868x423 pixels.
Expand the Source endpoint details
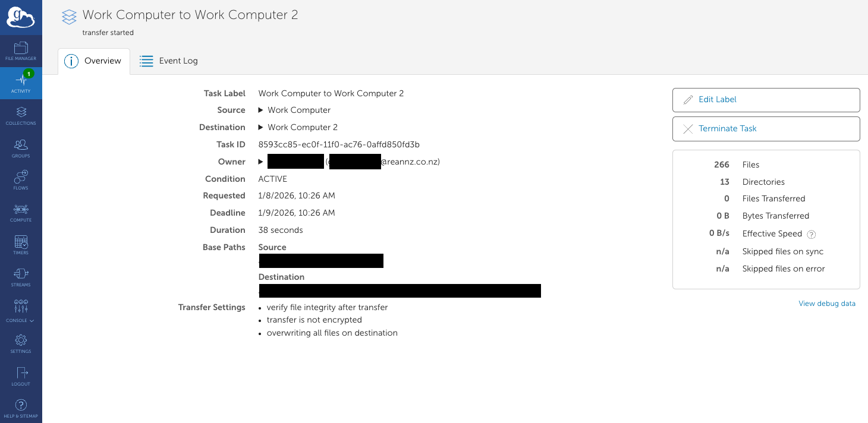[x=261, y=110]
